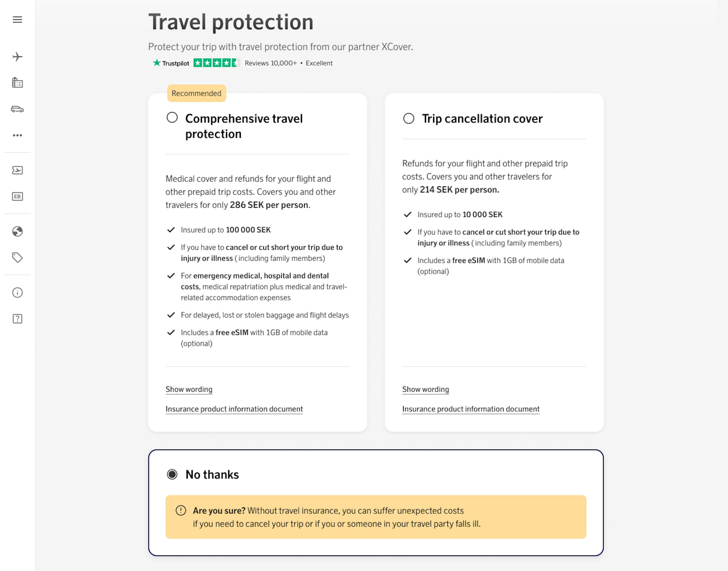The image size is (728, 571).
Task: Open Comprehensive plan's Insurance product information document
Action: (x=234, y=409)
